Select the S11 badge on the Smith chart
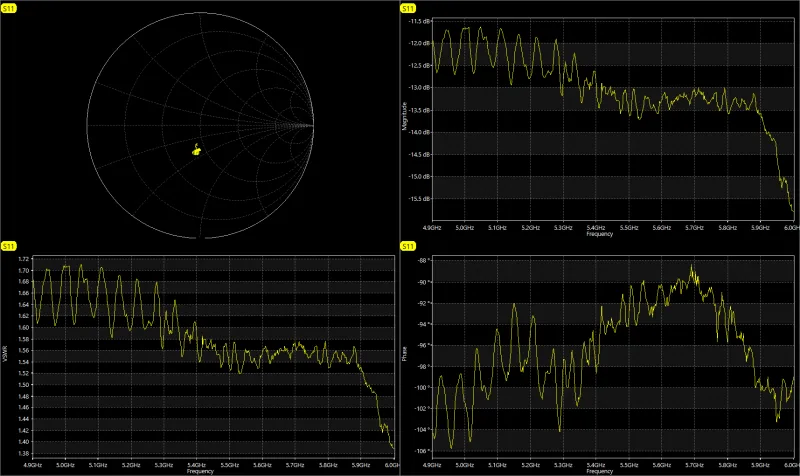Viewport: 800px width, 476px height. 9,8
